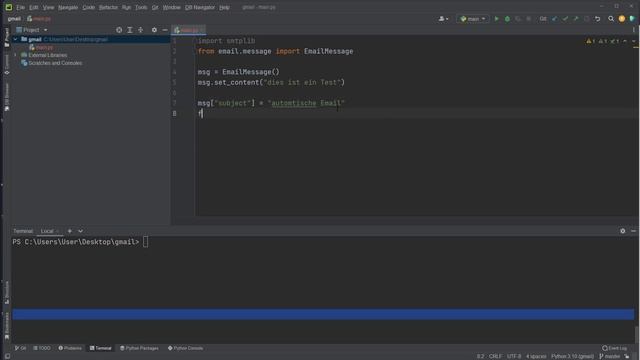The width and height of the screenshot is (640, 360).
Task: Select opened file target icon in Project
Action: (x=119, y=30)
